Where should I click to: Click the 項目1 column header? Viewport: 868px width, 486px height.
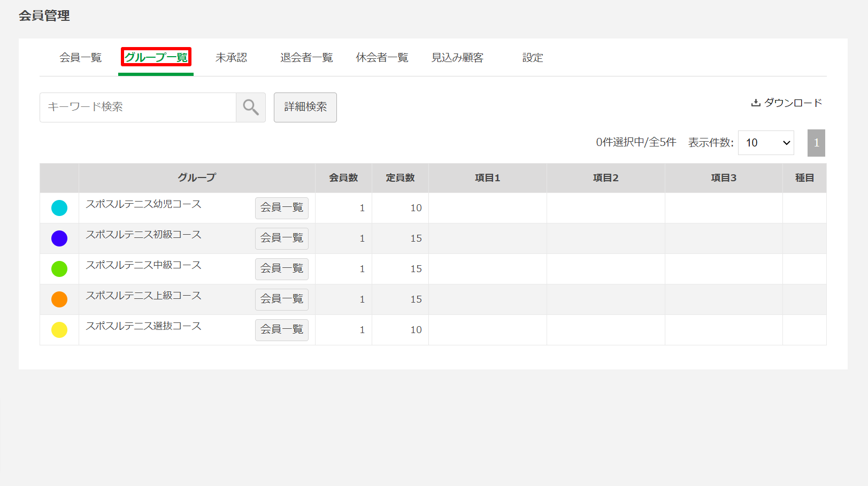point(487,178)
